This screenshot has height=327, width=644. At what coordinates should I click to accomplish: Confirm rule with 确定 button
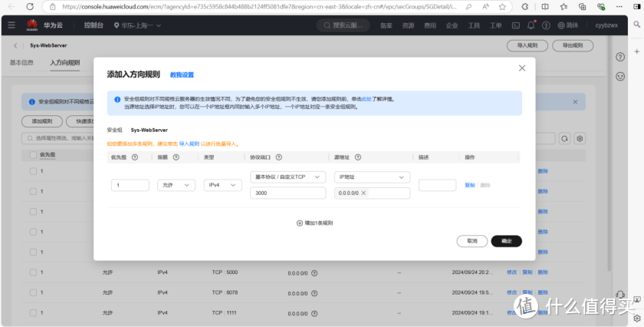pos(507,241)
